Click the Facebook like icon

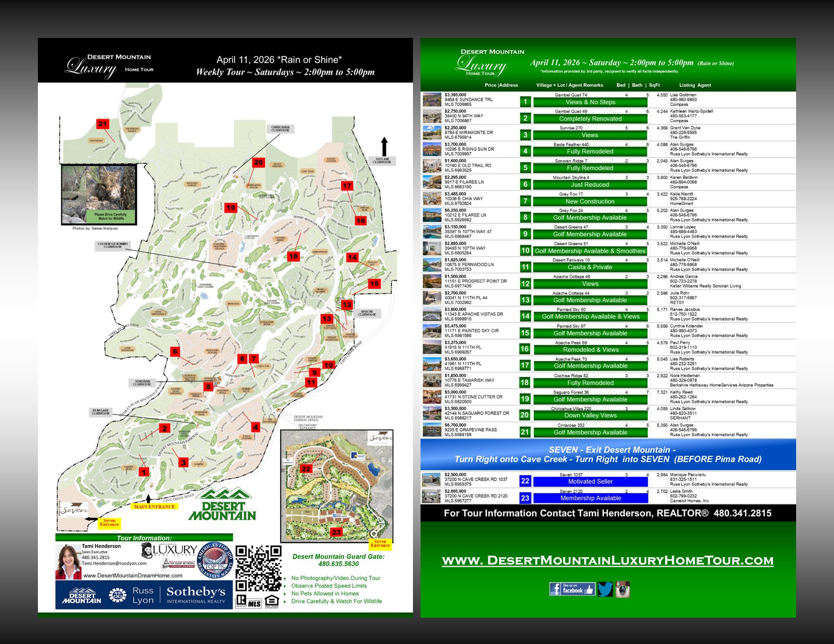pos(572,589)
